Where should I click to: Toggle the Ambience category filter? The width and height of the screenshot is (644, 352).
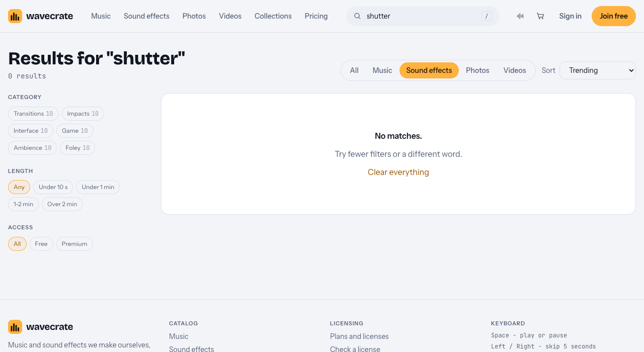point(32,148)
